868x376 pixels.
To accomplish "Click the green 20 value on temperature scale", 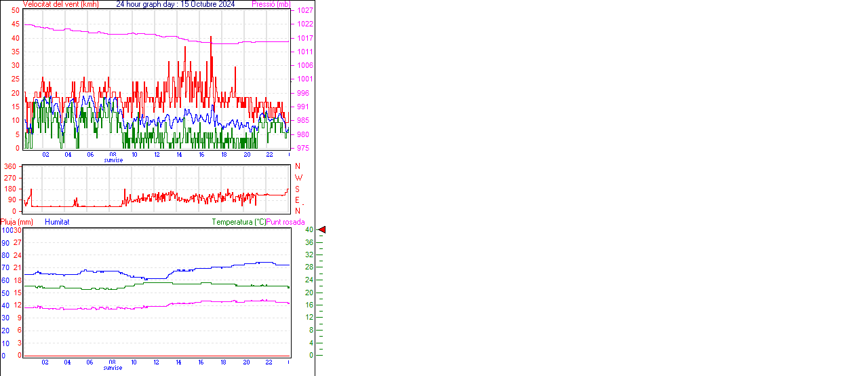I will [x=309, y=293].
